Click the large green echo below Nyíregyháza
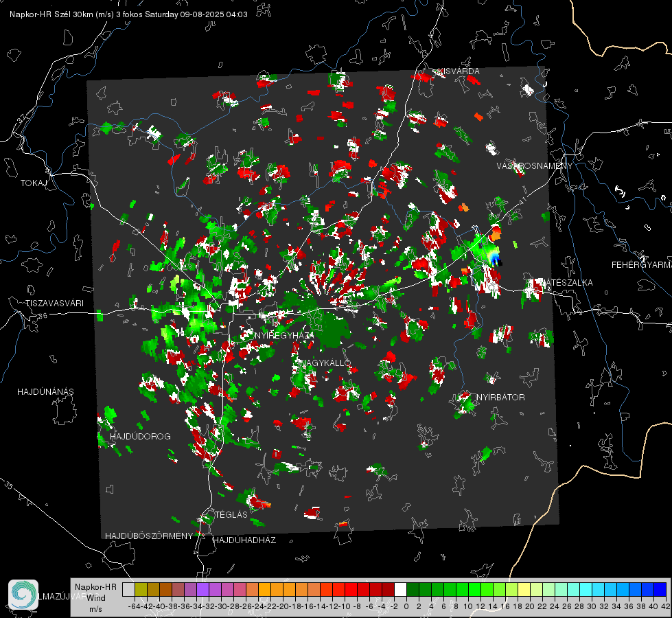This screenshot has width=672, height=618. tap(332, 330)
